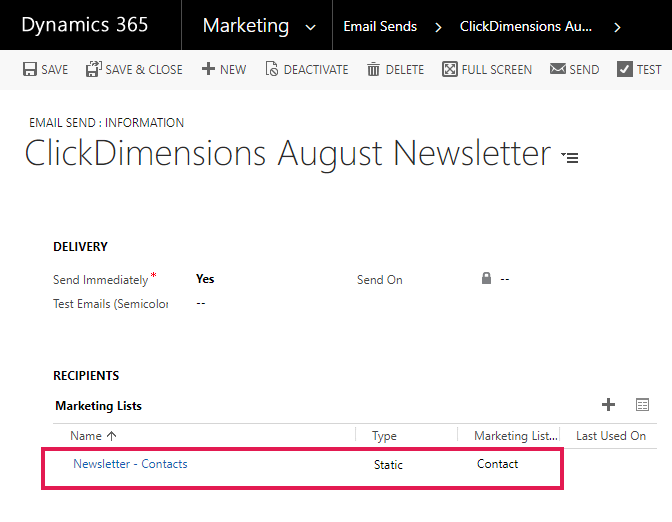Click the Send On field label
The height and width of the screenshot is (522, 672).
pos(380,280)
